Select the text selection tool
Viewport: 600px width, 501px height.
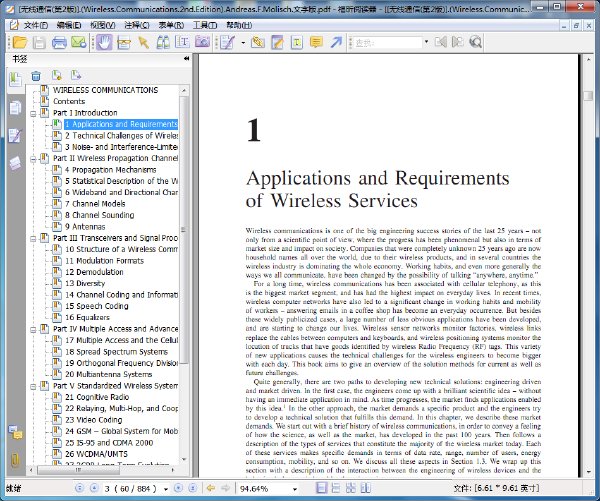[183, 42]
